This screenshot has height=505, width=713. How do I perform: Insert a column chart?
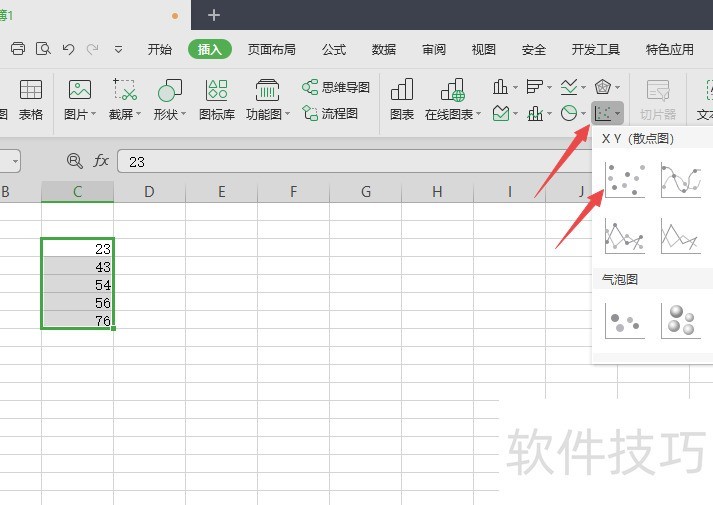pyautogui.click(x=500, y=86)
